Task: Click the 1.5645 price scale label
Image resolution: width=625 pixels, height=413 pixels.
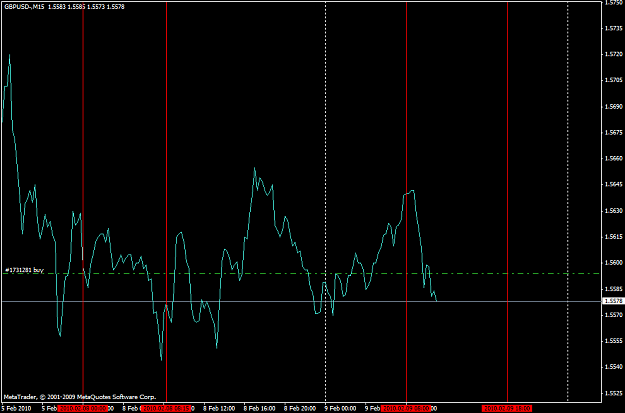Action: [x=613, y=184]
